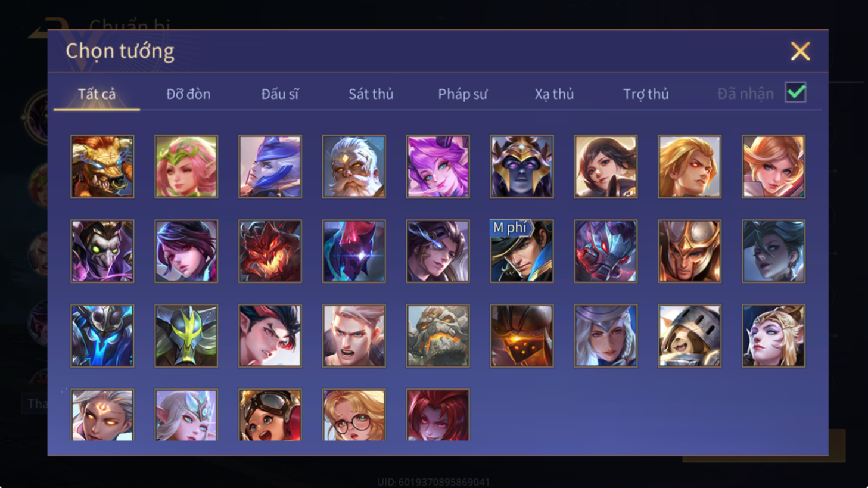This screenshot has height=488, width=868.
Task: Toggle the Đã nhận checkbox
Action: pos(796,93)
